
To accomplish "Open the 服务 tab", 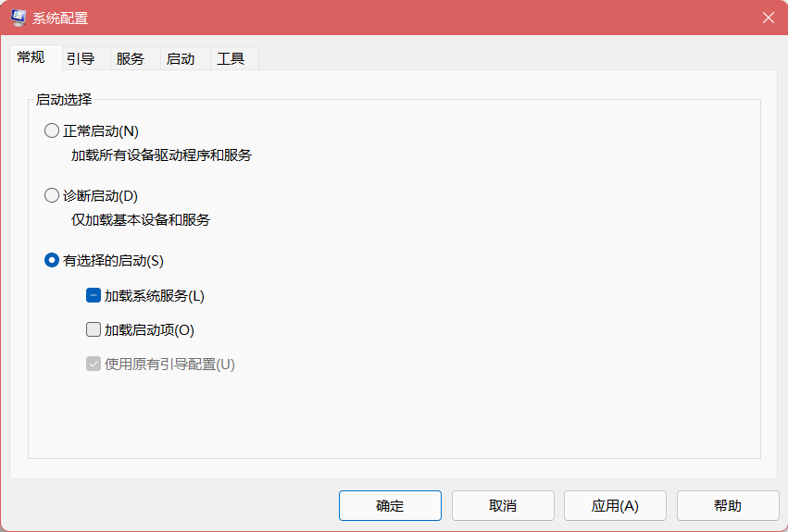I will [136, 59].
